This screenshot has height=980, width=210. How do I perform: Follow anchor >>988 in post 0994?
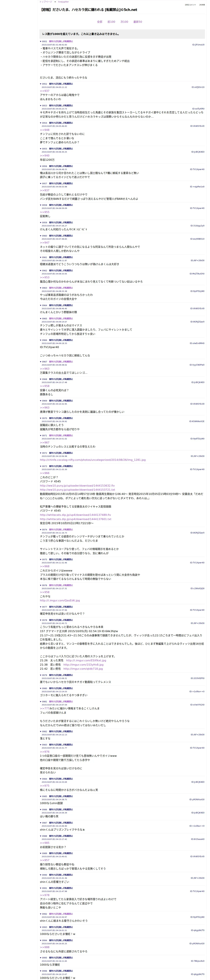point(45,947)
